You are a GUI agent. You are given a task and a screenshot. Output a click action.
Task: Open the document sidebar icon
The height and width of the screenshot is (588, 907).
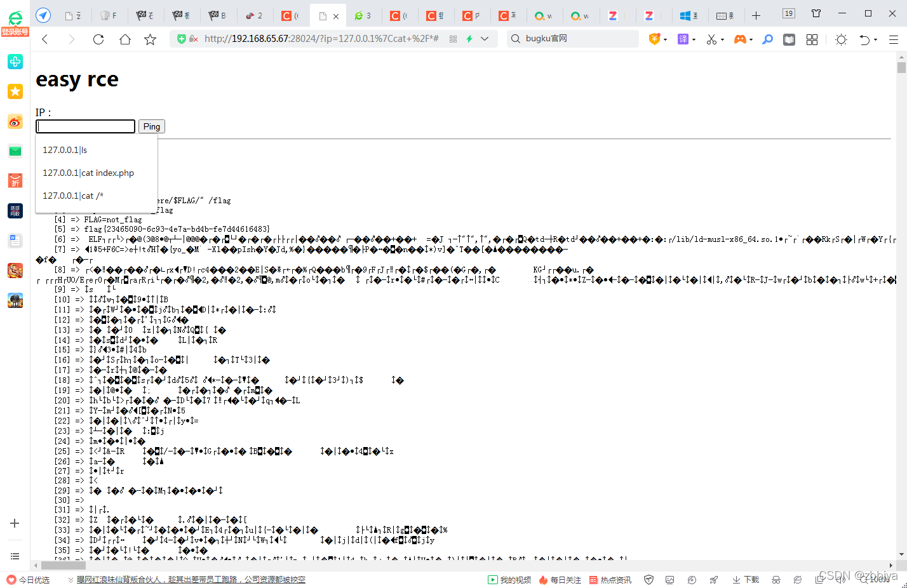15,241
